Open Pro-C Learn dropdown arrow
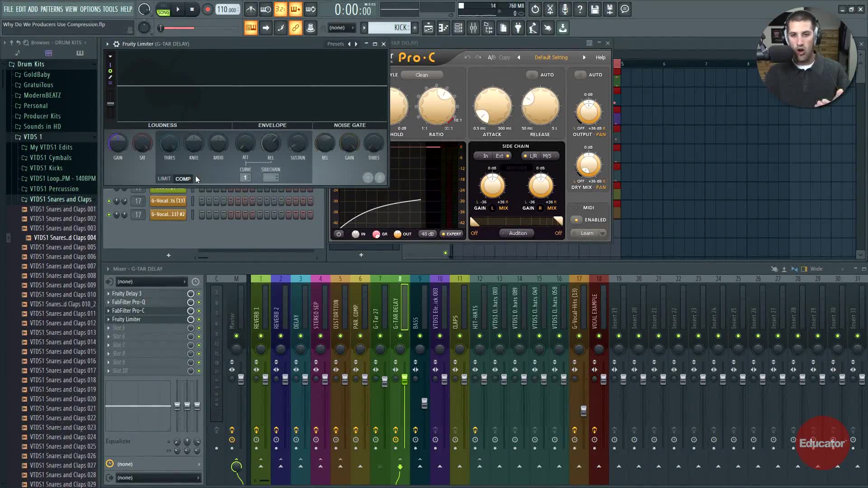Viewport: 868px width, 488px height. point(603,233)
